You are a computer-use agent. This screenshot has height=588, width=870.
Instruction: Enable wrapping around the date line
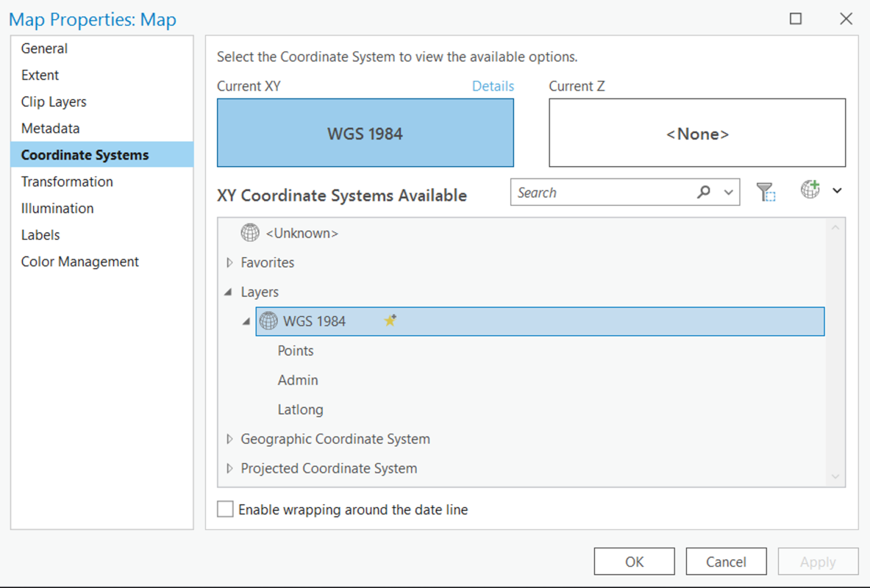[225, 509]
